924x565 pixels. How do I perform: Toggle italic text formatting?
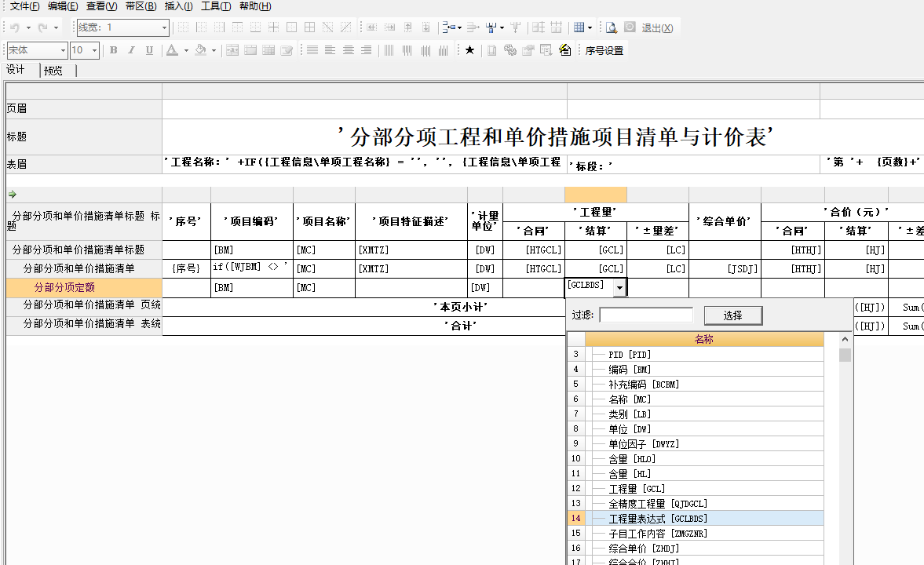131,50
